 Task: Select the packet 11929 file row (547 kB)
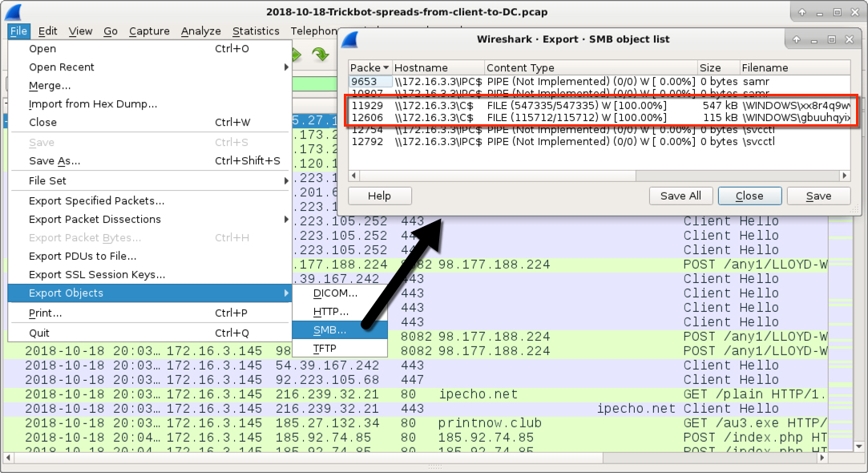coord(600,105)
